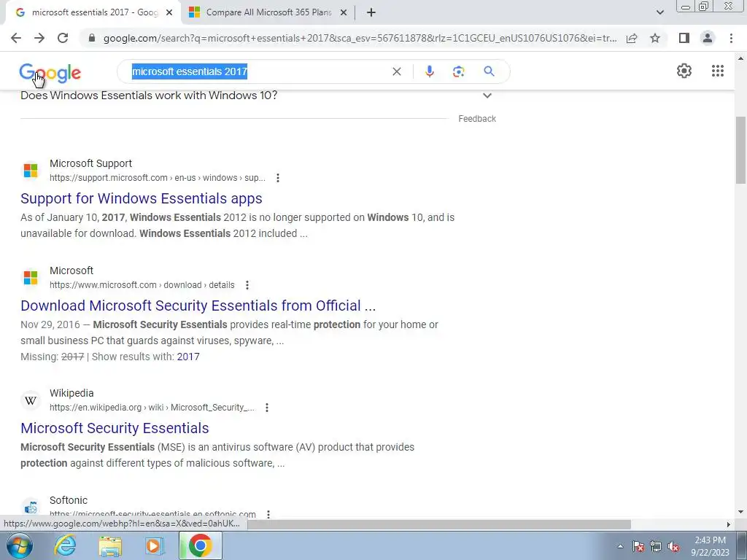Open site info via the lock icon

[92, 38]
